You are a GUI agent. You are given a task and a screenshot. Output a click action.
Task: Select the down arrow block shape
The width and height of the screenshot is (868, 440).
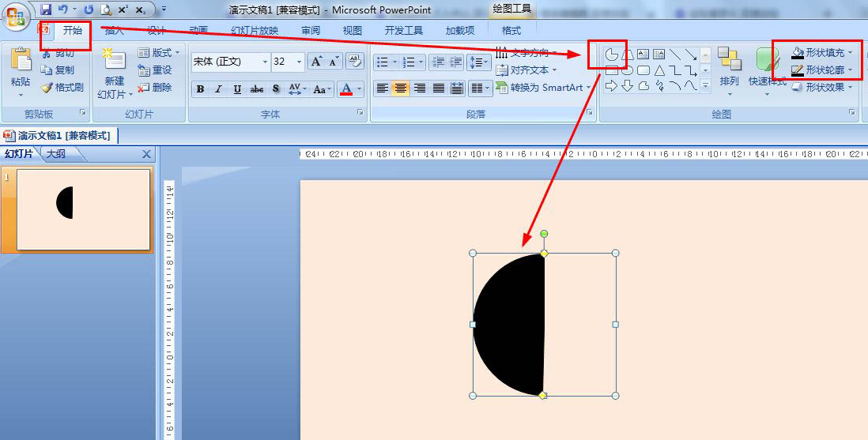pos(627,86)
